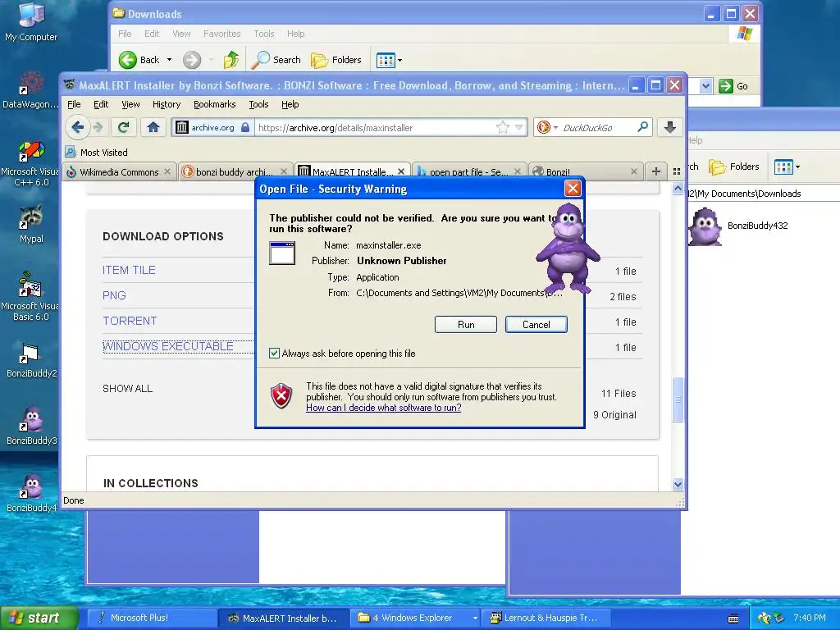Click the Mypal desktop shortcut

[x=31, y=224]
